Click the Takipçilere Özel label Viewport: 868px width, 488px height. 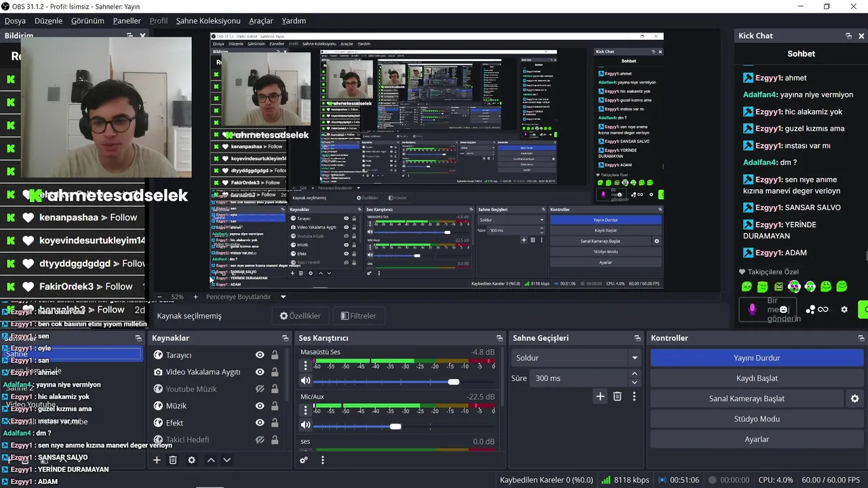pos(773,272)
